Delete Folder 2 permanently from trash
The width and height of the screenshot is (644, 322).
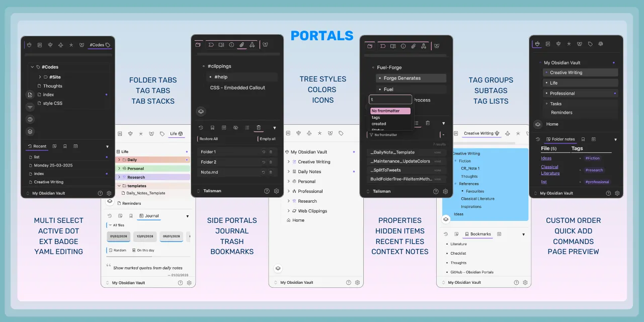click(x=271, y=162)
